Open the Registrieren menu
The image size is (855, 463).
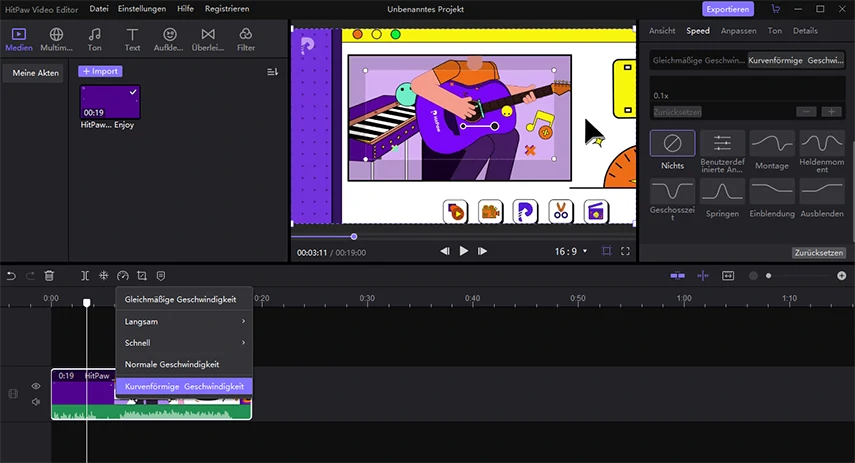(227, 9)
